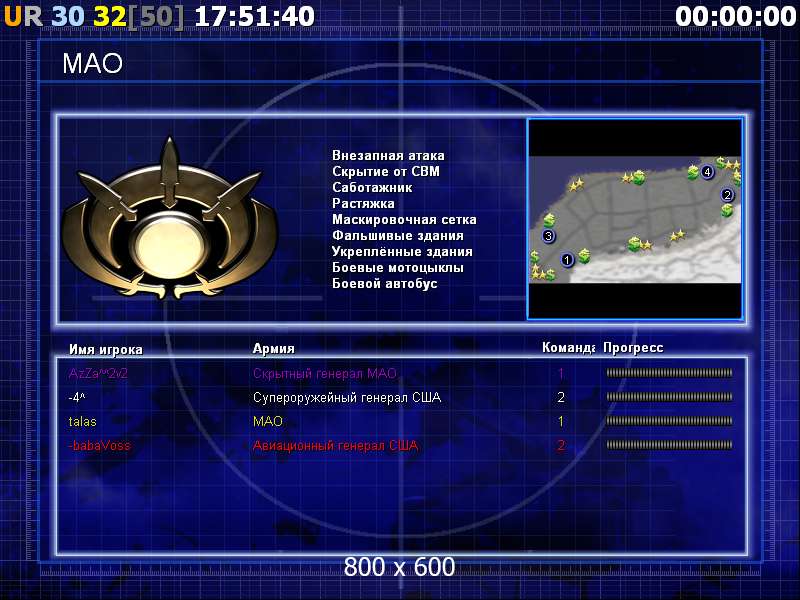Select "Растяжка" in the ability list
800x600 pixels.
tap(363, 204)
